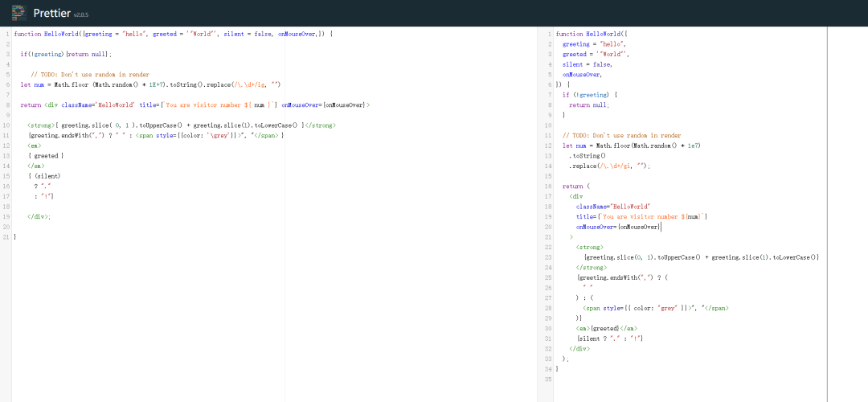Click '{ (silent)' line in input editor
Viewport: 868px width, 402px height.
click(43, 175)
